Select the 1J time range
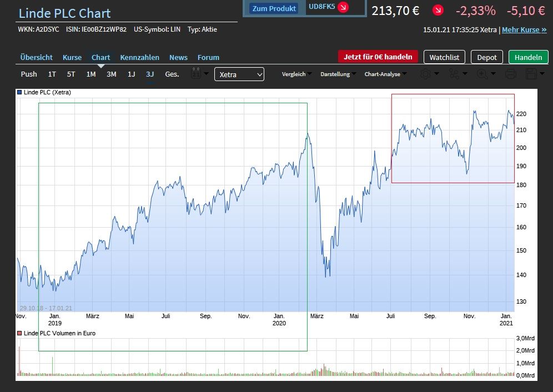This screenshot has width=553, height=392. click(131, 74)
